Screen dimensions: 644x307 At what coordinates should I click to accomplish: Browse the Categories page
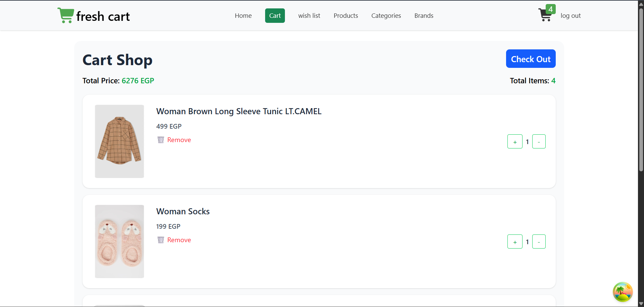pyautogui.click(x=386, y=16)
